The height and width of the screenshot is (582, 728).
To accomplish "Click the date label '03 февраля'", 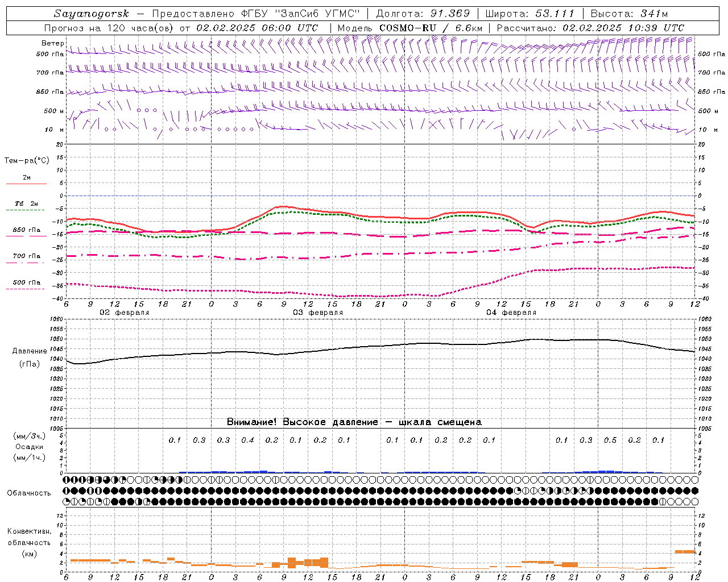I will click(318, 313).
